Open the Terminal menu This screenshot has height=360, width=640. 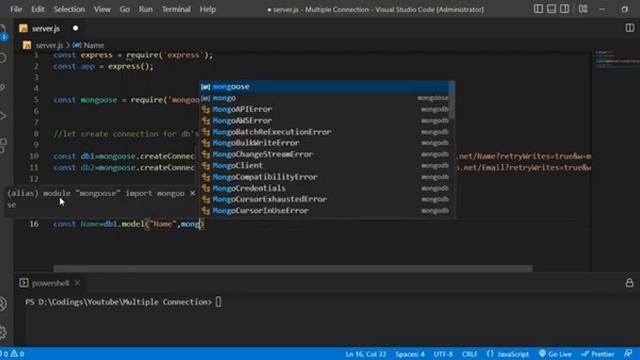pyautogui.click(x=176, y=9)
